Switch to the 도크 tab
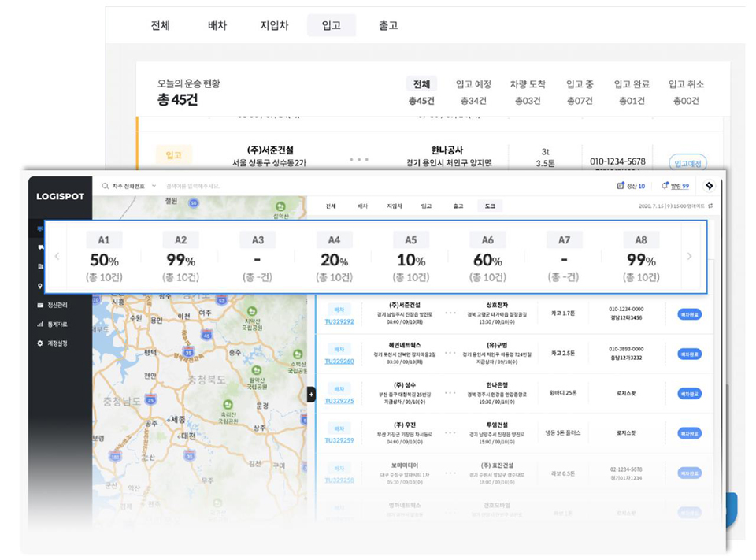 (x=489, y=206)
